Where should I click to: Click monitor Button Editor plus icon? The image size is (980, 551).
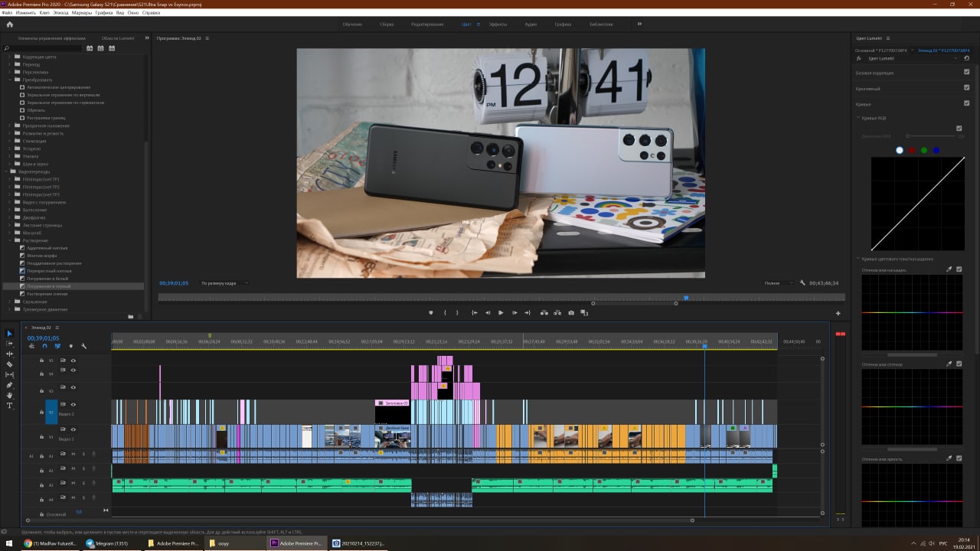(x=838, y=313)
